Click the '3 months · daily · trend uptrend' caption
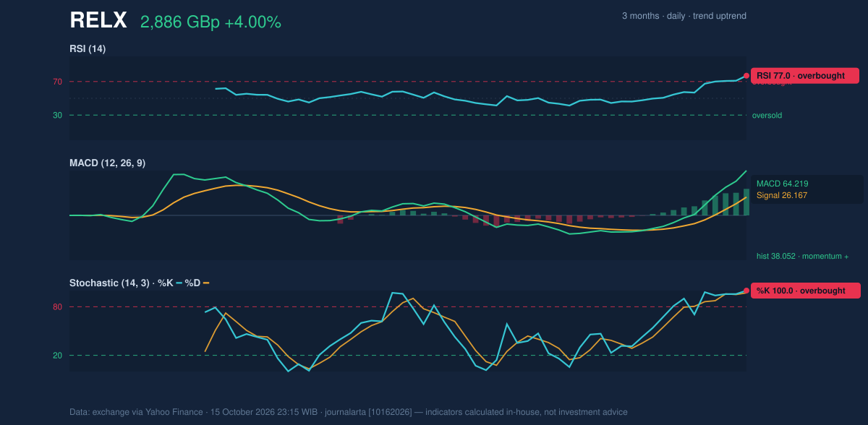The image size is (868, 425). pos(684,16)
